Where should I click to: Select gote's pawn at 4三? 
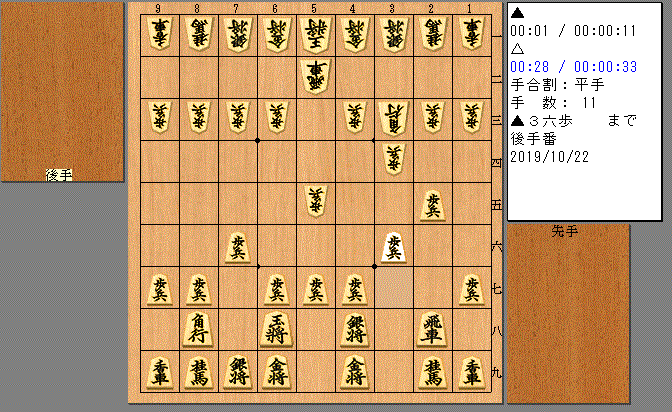coord(355,117)
